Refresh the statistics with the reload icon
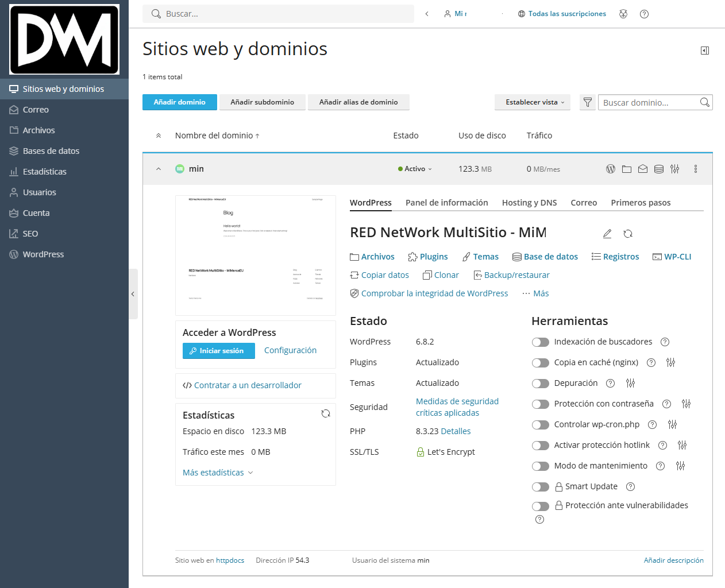 pos(326,413)
